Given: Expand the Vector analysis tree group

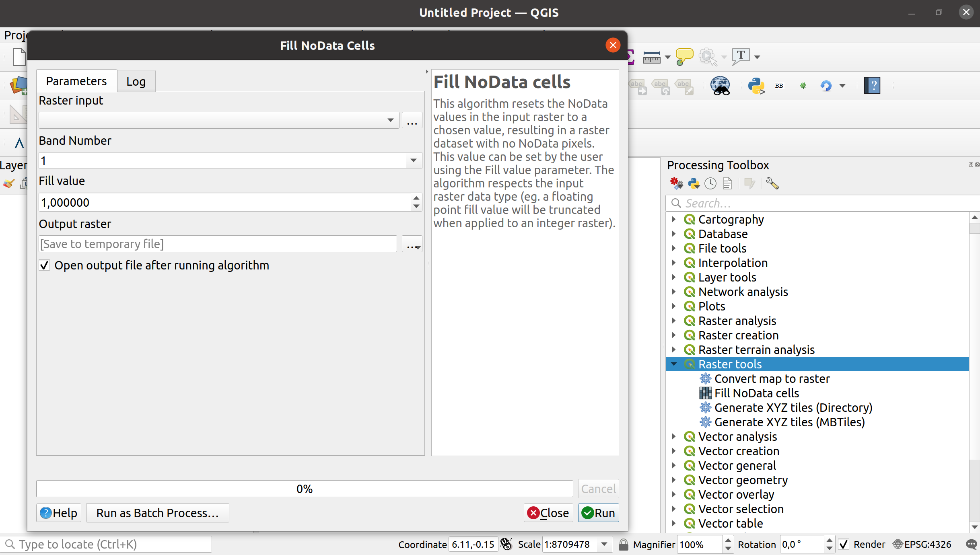Looking at the screenshot, I should click(x=674, y=436).
